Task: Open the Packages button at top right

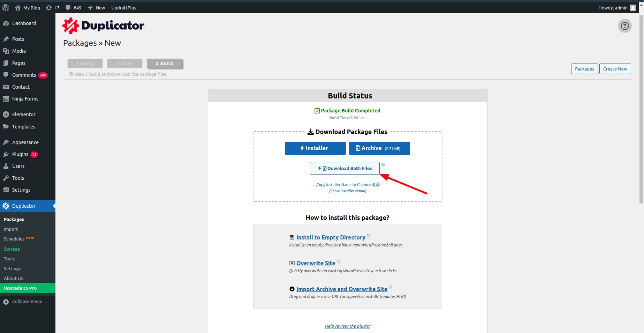Action: pos(584,69)
